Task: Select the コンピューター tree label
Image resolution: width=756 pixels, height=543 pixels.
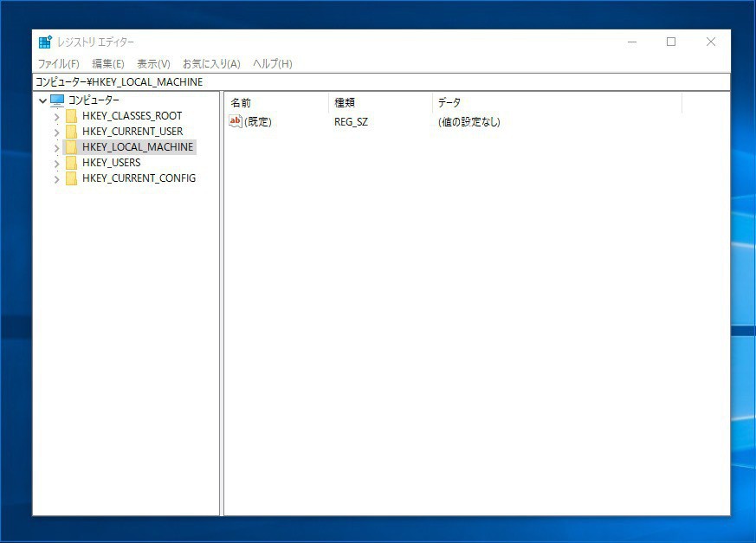Action: pyautogui.click(x=94, y=100)
